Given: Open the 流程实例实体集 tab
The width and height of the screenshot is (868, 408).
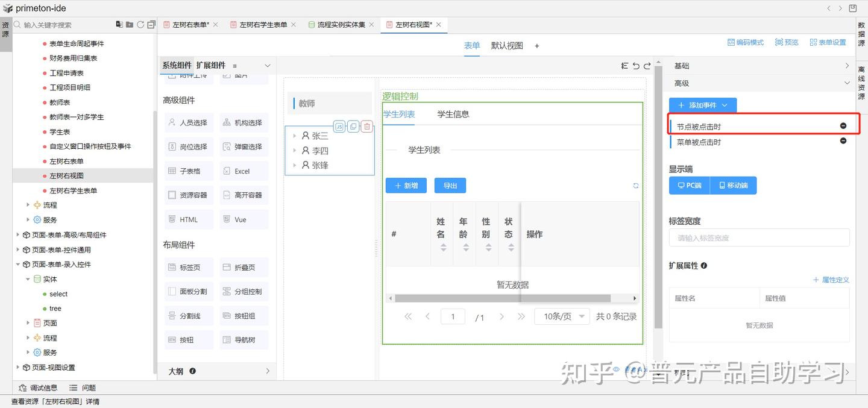Looking at the screenshot, I should tap(341, 25).
